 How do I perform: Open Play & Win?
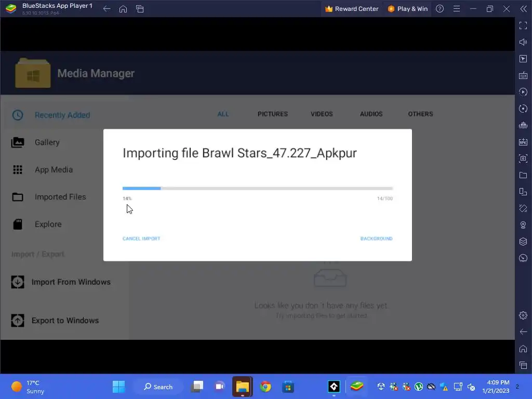(x=407, y=9)
